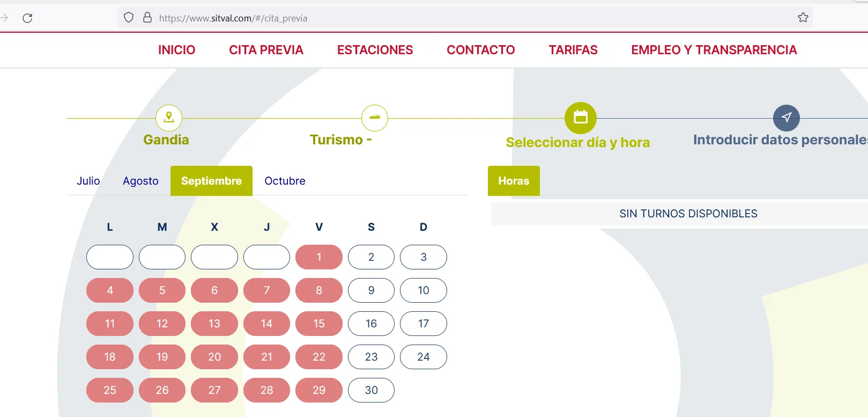This screenshot has width=868, height=417.
Task: Switch to the Octubre month tab
Action: (x=285, y=181)
